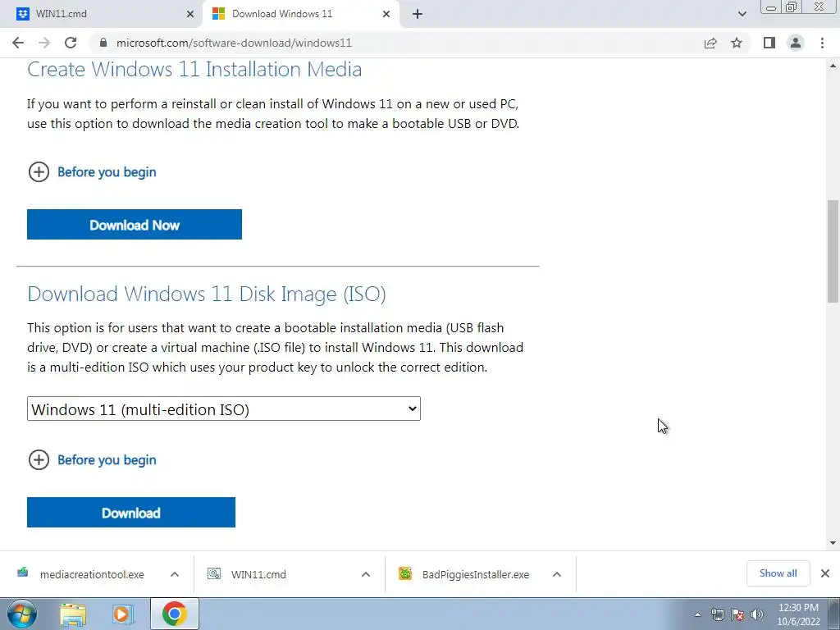840x630 pixels.
Task: Expand options arrow for BadPiggiesInstaller.exe
Action: [557, 574]
